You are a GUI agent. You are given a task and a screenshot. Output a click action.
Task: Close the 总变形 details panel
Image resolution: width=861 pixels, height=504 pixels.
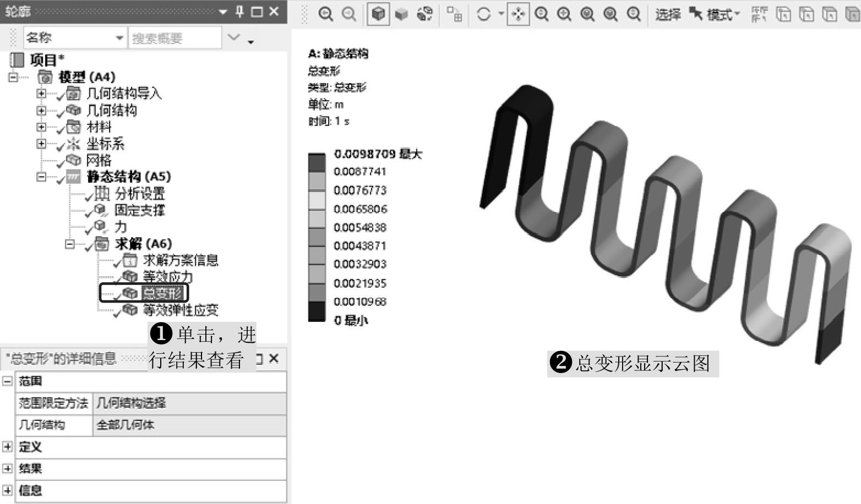point(274,359)
